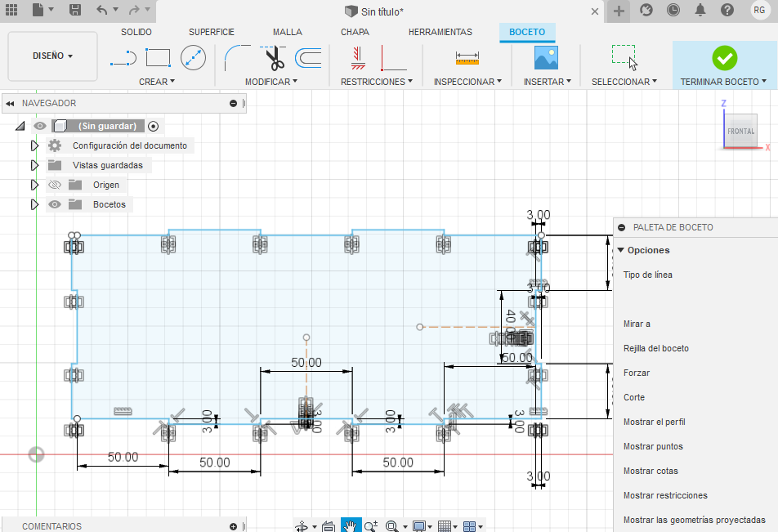Screen dimensions: 778x532
Task: Select the Perpendicular constraint icon
Action: click(x=393, y=58)
